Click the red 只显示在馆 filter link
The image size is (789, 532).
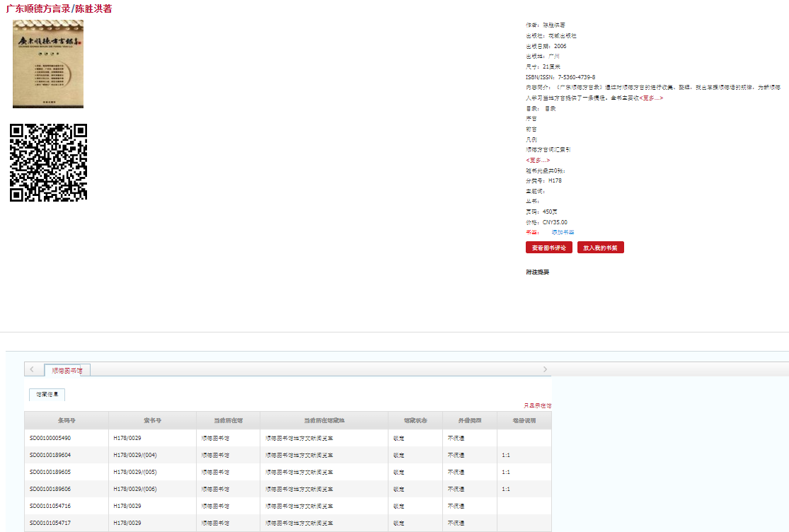pyautogui.click(x=537, y=405)
